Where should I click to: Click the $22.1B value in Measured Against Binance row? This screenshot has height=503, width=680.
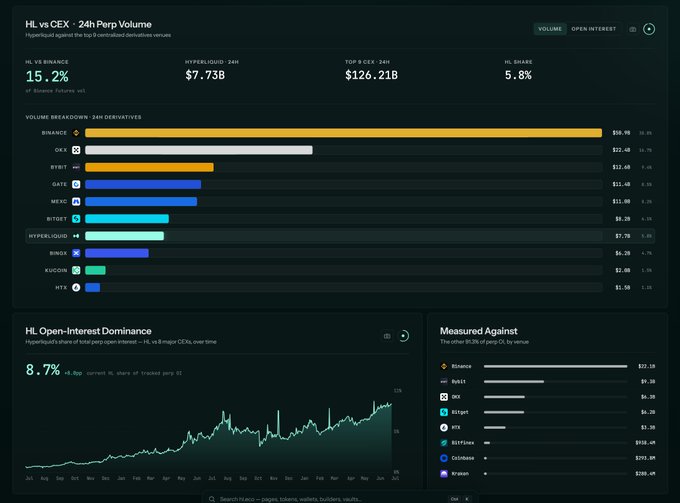click(646, 366)
